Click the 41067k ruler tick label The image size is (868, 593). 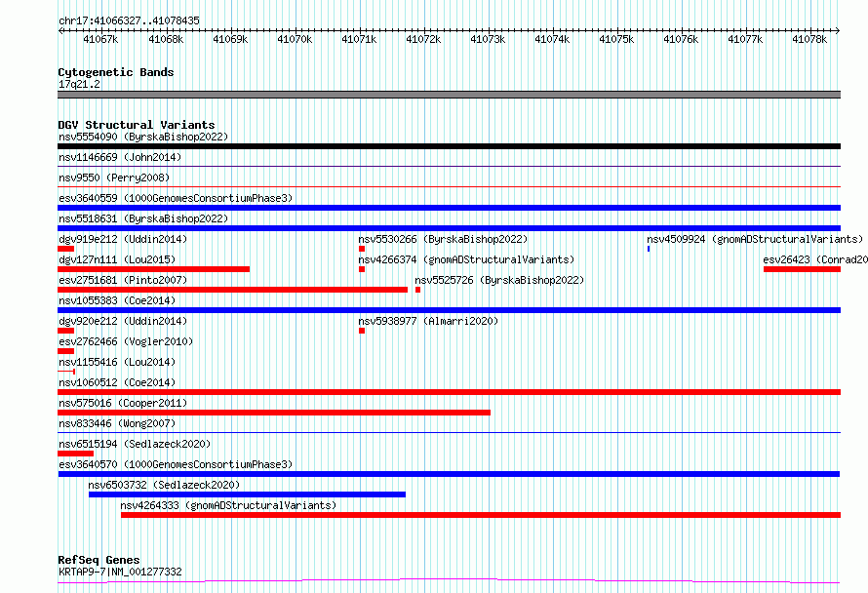point(100,39)
